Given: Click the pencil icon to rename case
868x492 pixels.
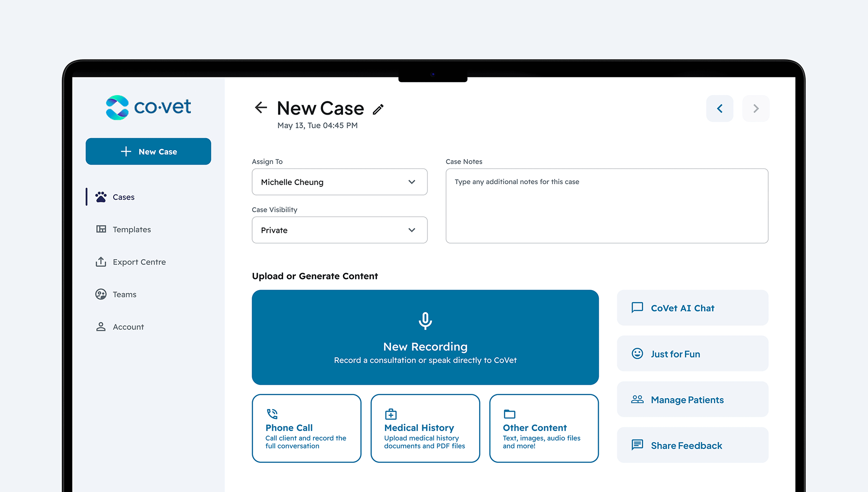Looking at the screenshot, I should click(x=378, y=109).
